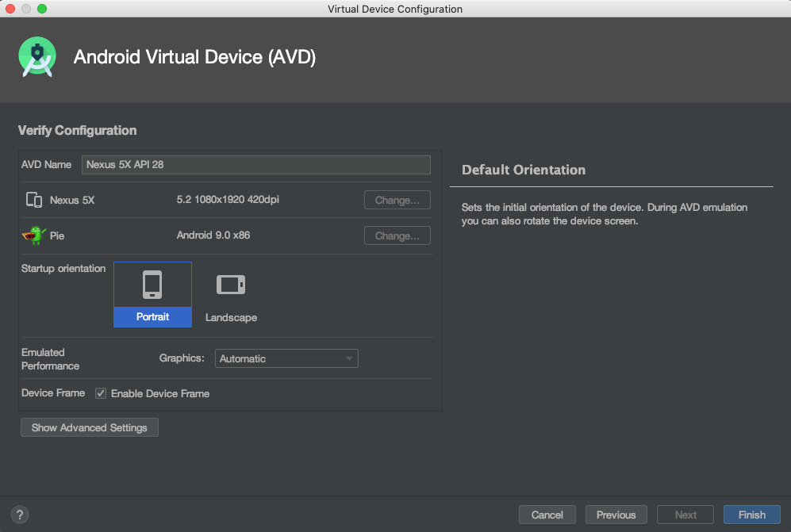Show Advanced Settings

tap(90, 427)
